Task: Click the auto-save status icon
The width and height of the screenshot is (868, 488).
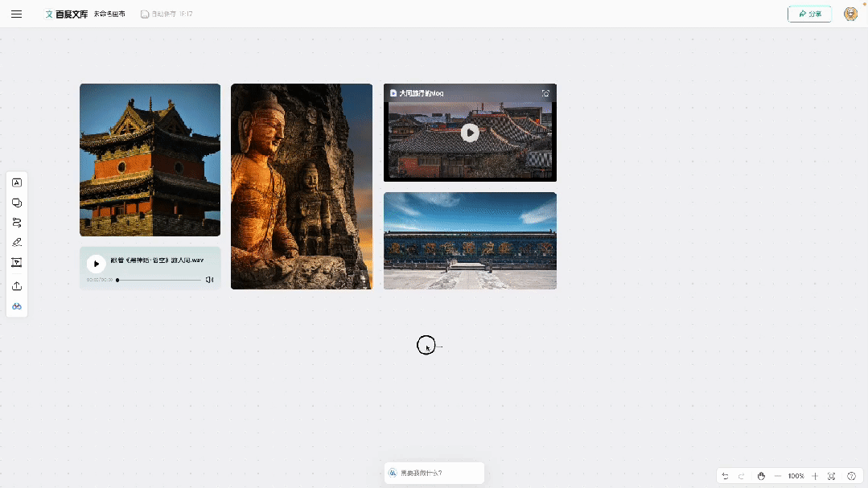Action: (x=145, y=14)
